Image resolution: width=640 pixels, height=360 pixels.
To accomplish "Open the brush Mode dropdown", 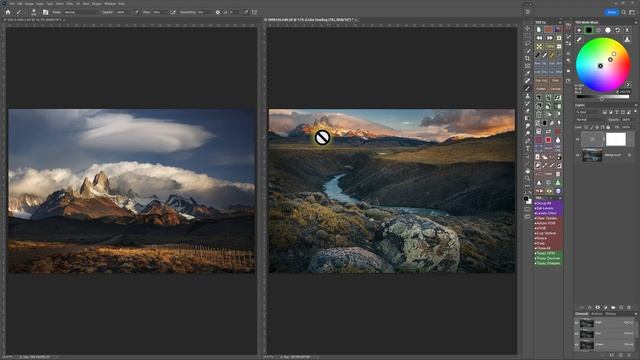I will click(82, 12).
